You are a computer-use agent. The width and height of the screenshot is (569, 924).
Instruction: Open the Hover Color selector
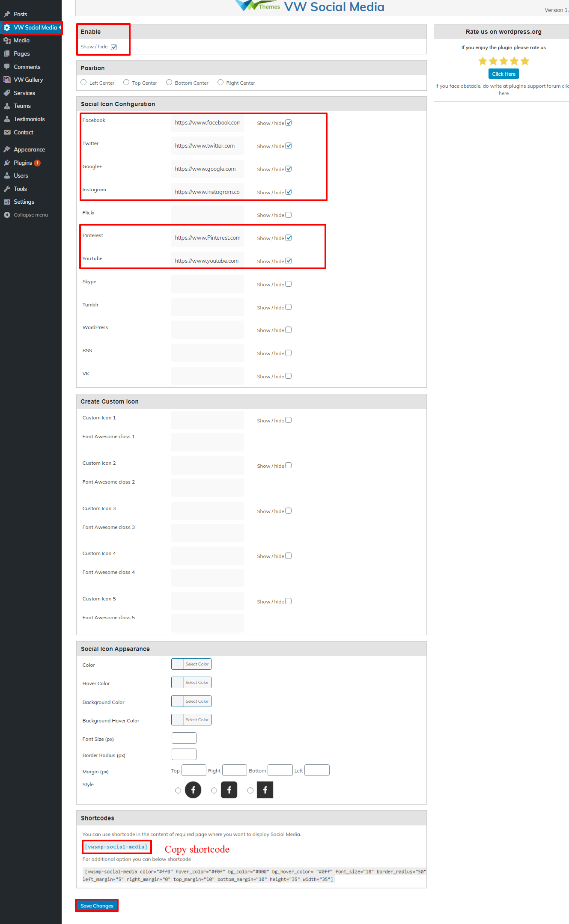pyautogui.click(x=191, y=683)
